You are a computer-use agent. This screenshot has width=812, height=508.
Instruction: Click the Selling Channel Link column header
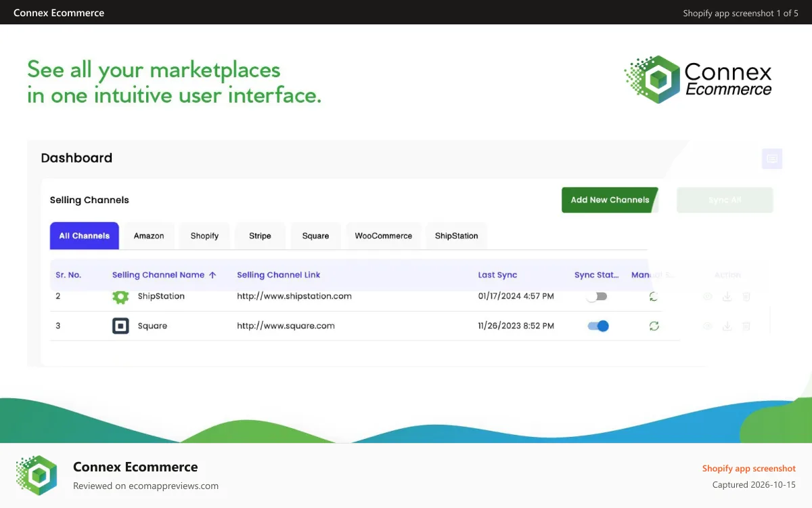click(279, 275)
